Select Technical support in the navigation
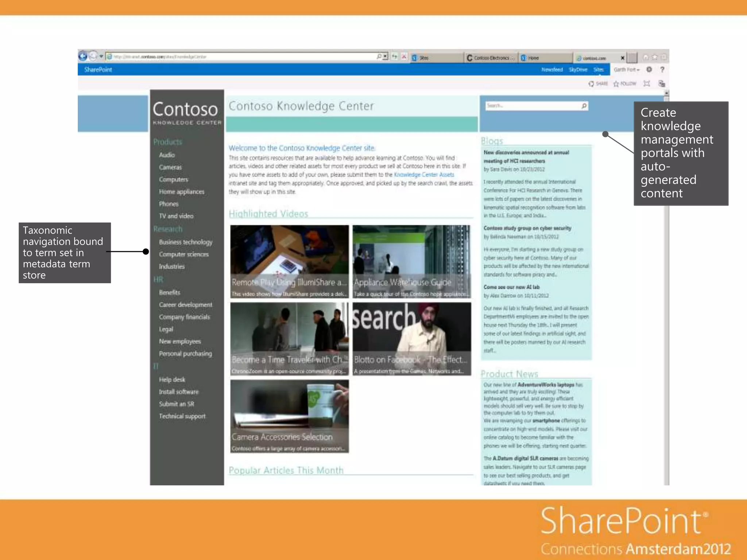This screenshot has height=560, width=747. click(x=182, y=416)
